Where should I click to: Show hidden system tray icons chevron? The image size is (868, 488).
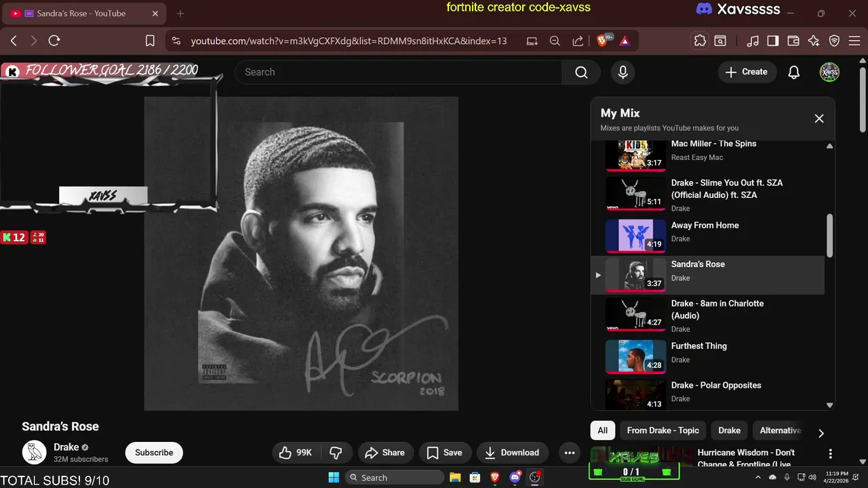(x=758, y=477)
